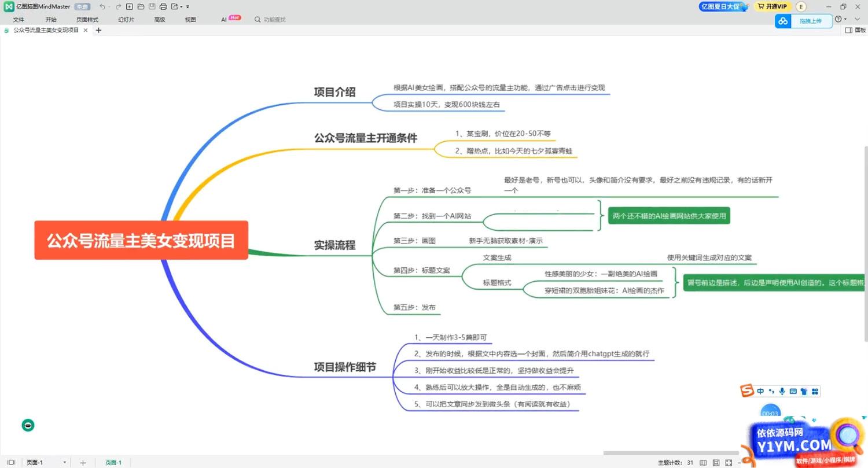This screenshot has width=868, height=468.
Task: Click the subtopic 2、蹭热点，比如今天的七夕孤寡青蛙
Action: coord(514,151)
